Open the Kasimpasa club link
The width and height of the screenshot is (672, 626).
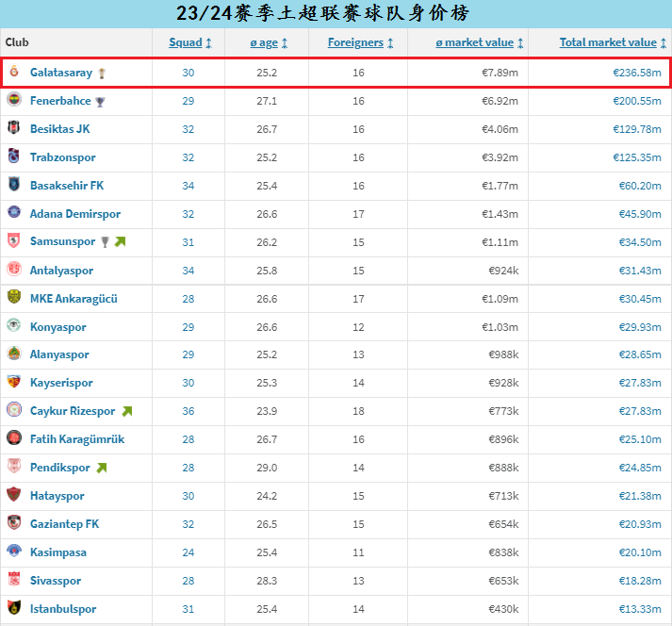58,552
